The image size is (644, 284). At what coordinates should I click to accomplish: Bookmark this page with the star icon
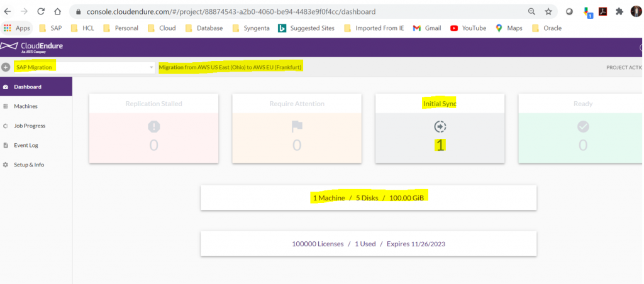point(548,11)
